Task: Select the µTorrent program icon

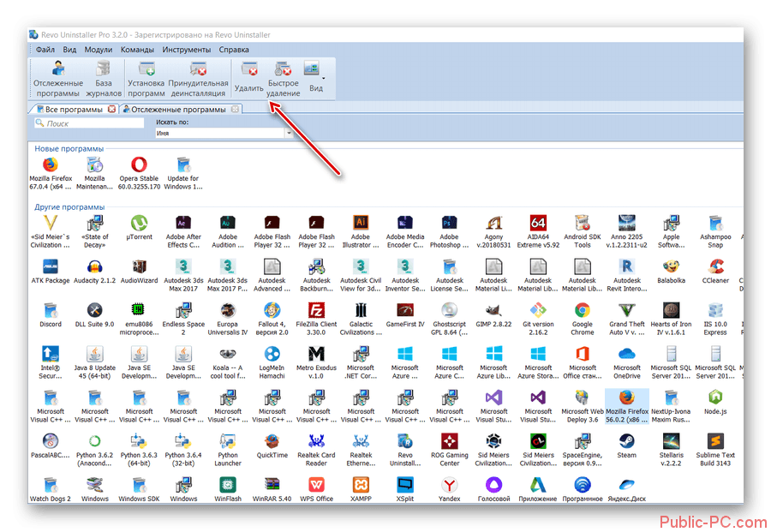Action: 139,228
